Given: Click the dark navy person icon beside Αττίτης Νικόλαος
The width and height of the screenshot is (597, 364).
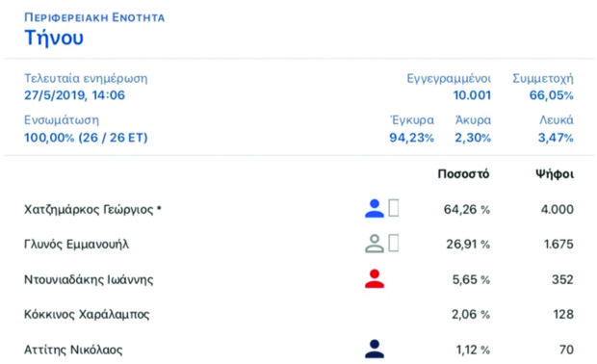Looking at the screenshot, I should tap(375, 349).
